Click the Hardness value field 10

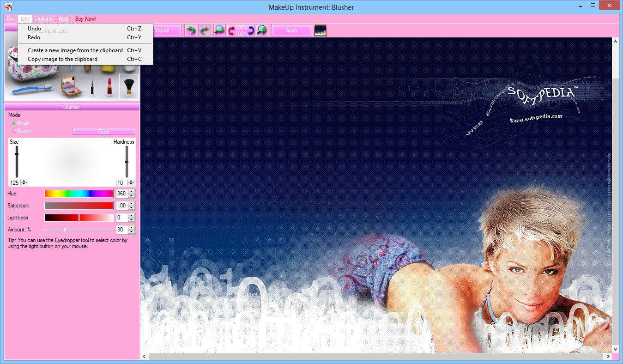122,182
